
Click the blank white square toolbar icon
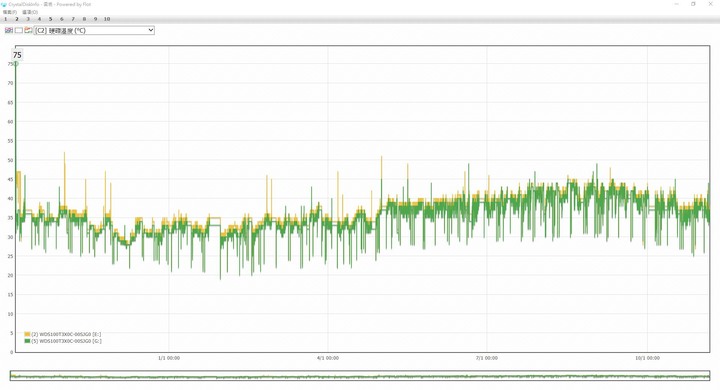click(x=18, y=30)
